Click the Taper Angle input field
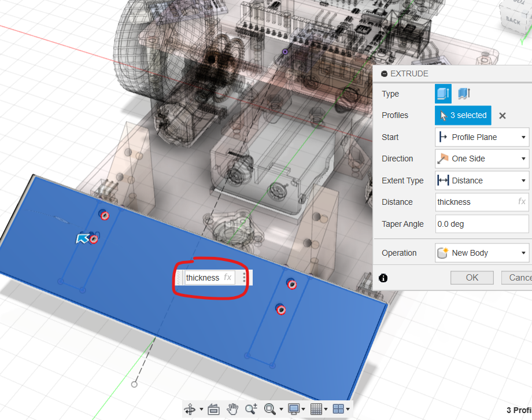This screenshot has height=420, width=532. [x=482, y=224]
